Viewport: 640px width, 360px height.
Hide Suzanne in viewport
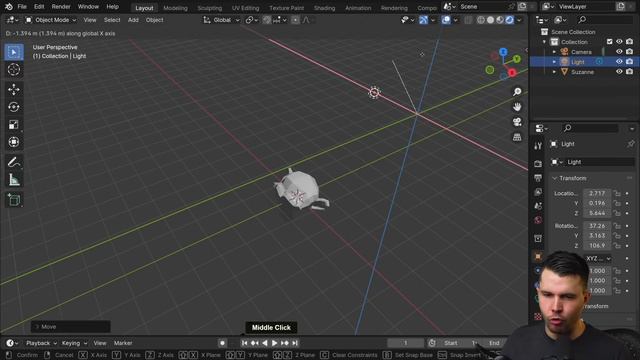[619, 71]
